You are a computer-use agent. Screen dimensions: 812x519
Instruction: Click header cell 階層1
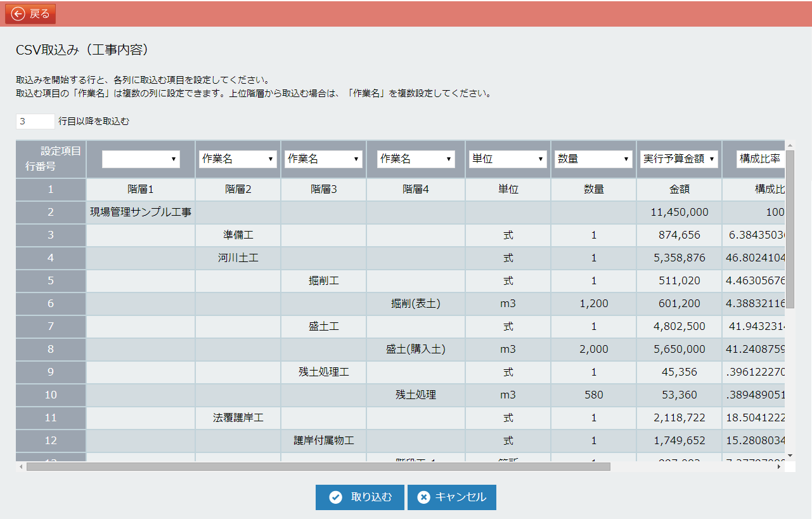(141, 189)
